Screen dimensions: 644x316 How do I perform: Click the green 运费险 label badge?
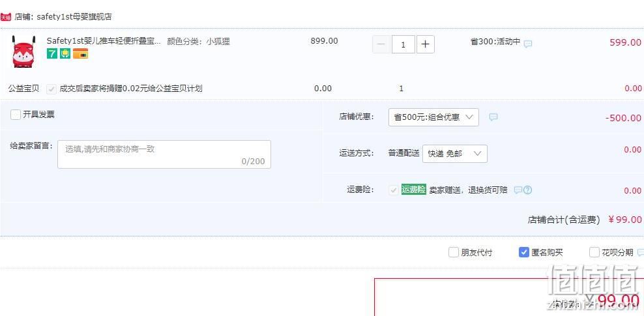pyautogui.click(x=414, y=190)
